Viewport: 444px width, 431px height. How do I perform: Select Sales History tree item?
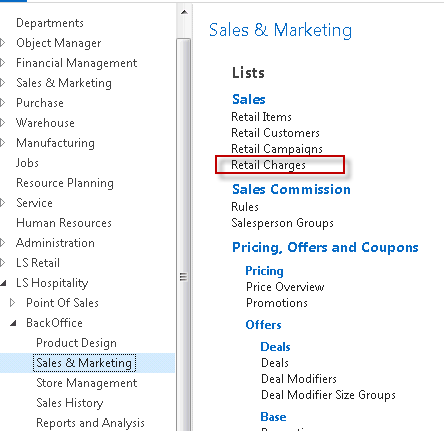[70, 403]
